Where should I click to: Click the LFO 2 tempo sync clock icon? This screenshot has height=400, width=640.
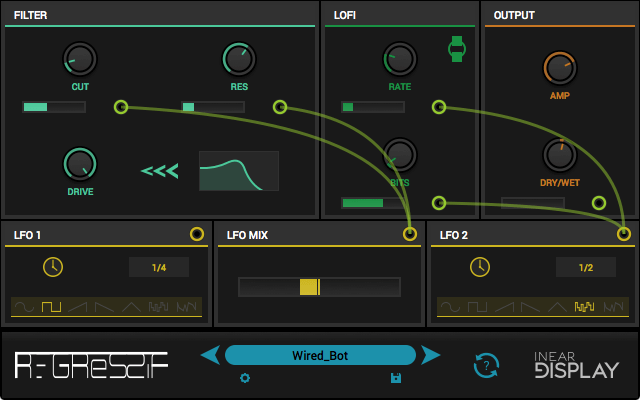point(480,267)
